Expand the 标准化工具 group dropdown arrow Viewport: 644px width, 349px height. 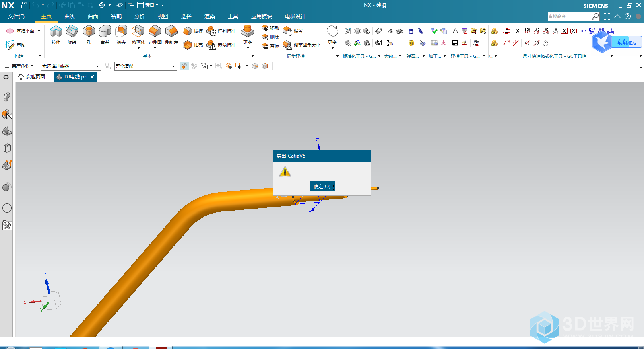tap(380, 56)
